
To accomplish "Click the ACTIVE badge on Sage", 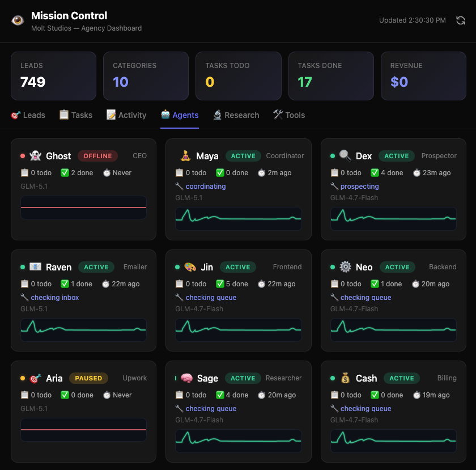I will click(243, 378).
